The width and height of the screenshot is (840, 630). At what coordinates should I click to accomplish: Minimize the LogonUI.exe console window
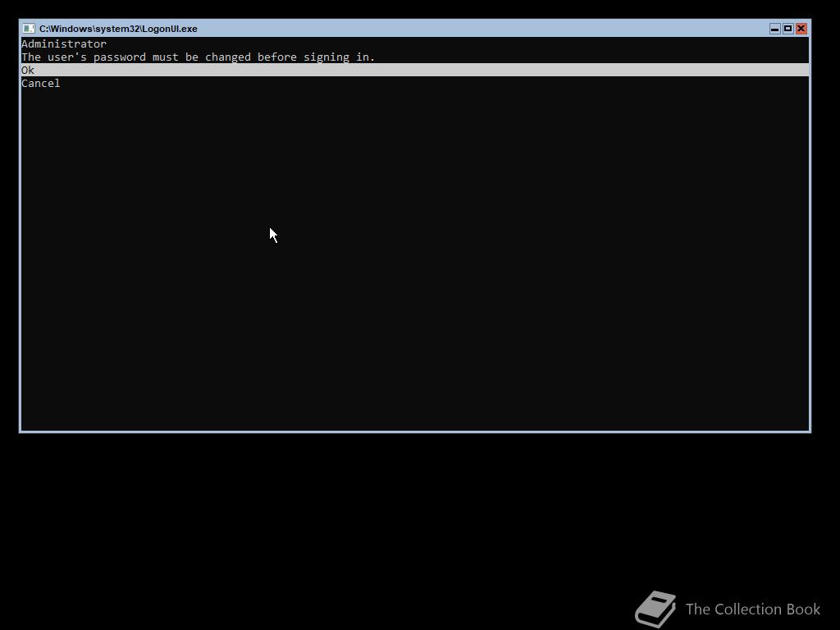click(774, 29)
